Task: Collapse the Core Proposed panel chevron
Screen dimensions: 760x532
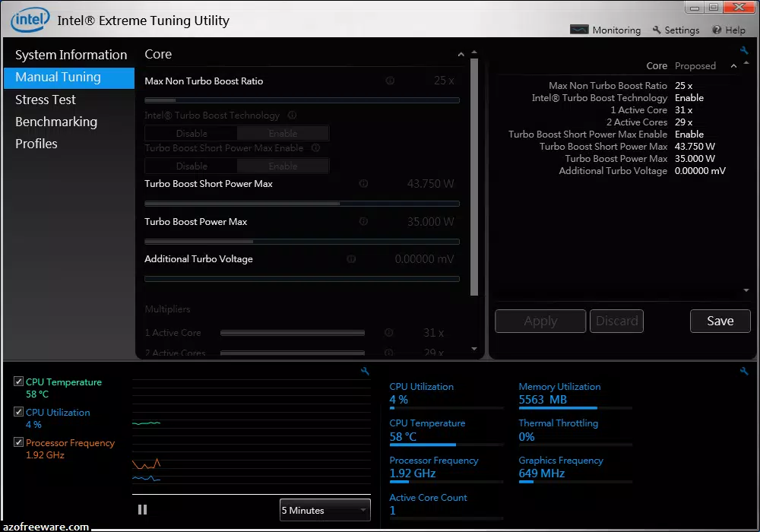Action: click(734, 66)
